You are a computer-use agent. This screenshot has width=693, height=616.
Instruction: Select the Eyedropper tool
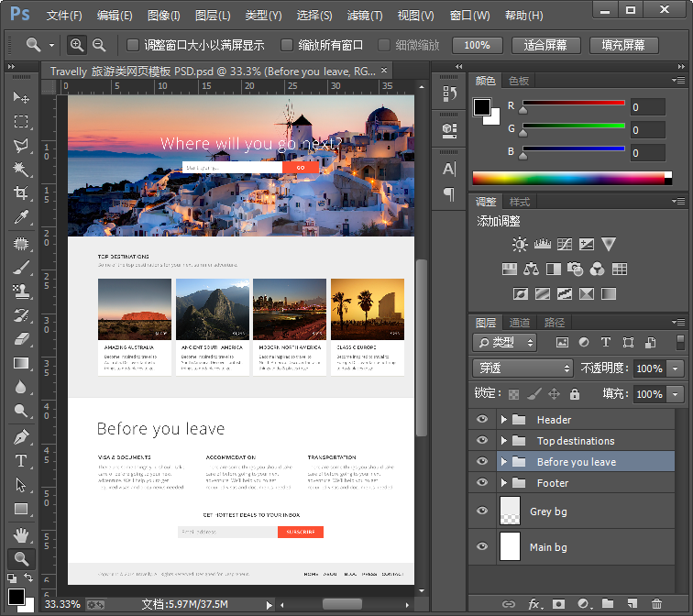pos(21,217)
